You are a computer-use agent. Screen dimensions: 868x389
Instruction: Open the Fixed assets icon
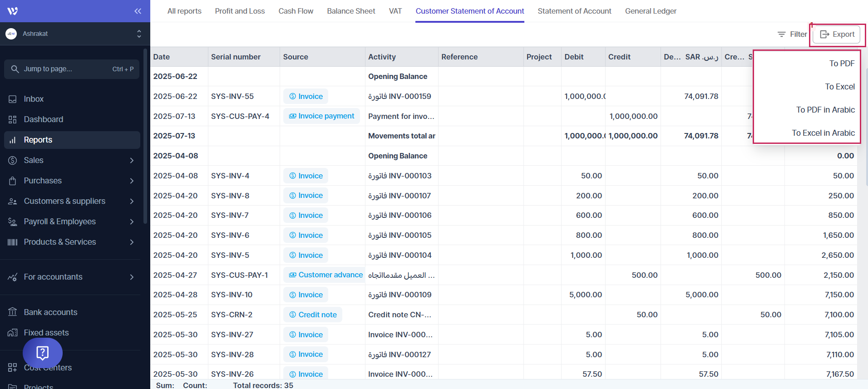[x=12, y=333]
